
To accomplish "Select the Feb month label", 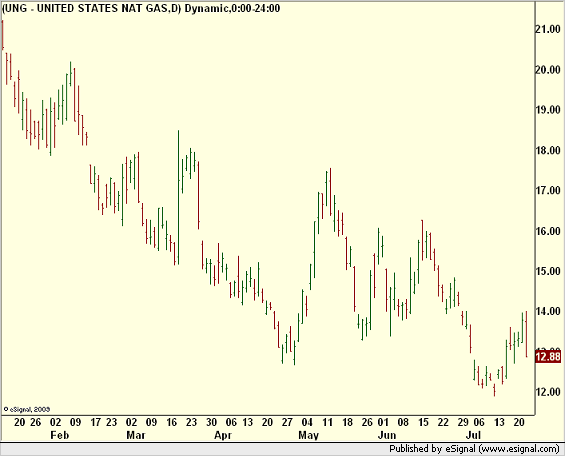I will tap(59, 435).
